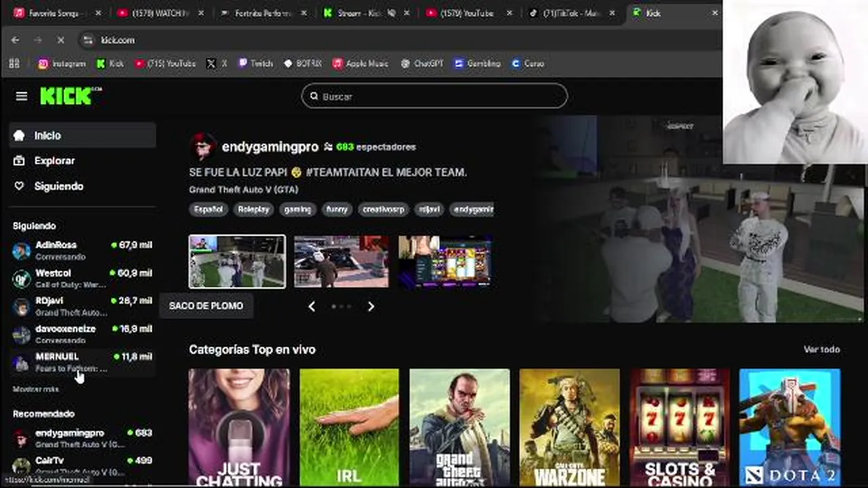Switch to the Stream - Kick browser tab
This screenshot has height=488, width=868.
point(366,13)
